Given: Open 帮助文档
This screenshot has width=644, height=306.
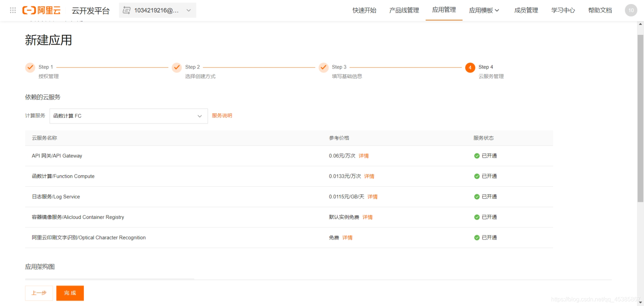Looking at the screenshot, I should click(600, 10).
